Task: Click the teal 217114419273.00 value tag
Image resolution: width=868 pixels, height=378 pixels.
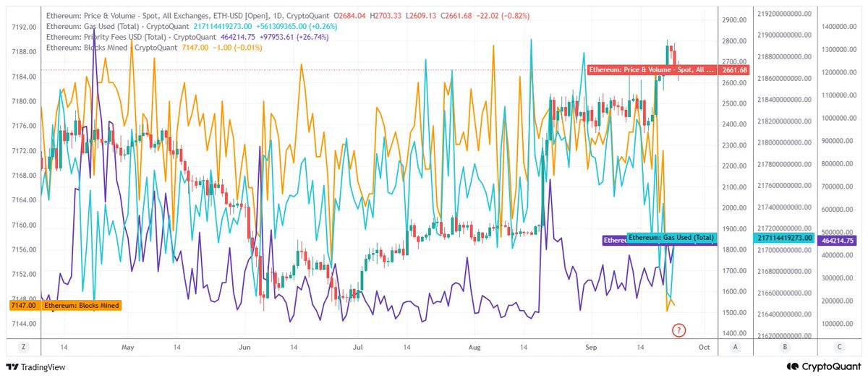Action: [785, 238]
